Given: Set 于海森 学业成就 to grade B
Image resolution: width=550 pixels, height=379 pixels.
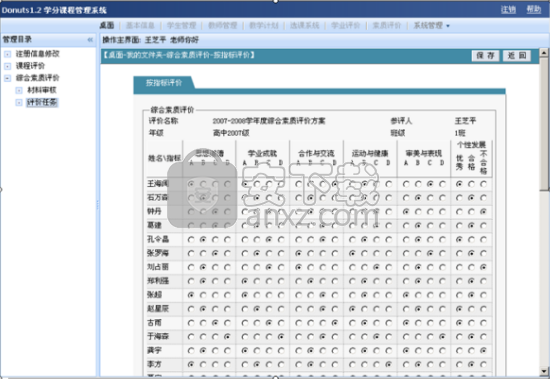Looking at the screenshot, I should pos(257,337).
